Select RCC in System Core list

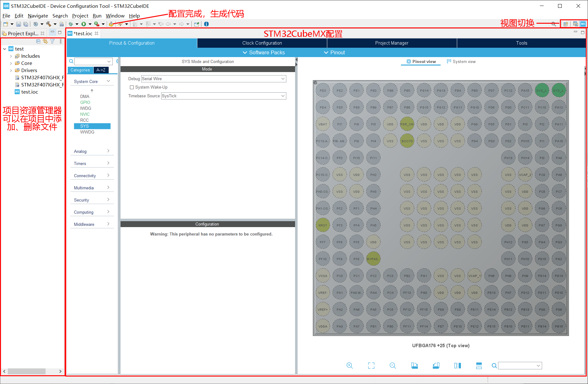84,120
